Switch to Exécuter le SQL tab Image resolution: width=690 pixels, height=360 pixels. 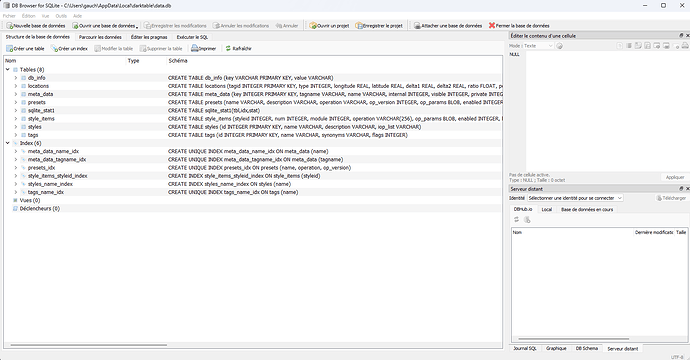click(x=192, y=37)
